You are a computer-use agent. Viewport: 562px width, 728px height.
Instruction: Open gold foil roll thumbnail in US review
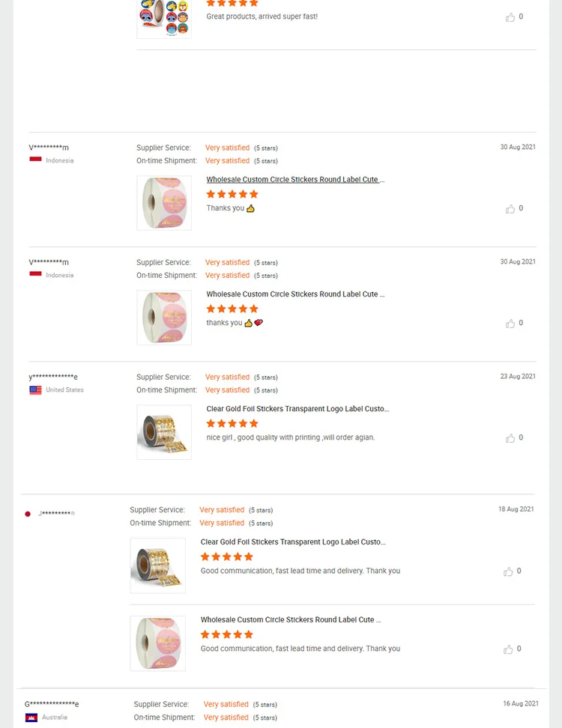[x=164, y=432]
